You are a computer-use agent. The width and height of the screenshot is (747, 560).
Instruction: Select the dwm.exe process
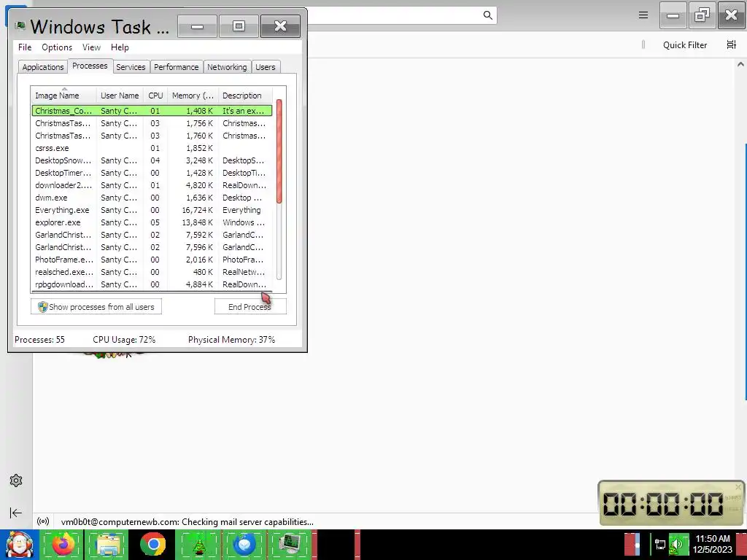[152, 198]
